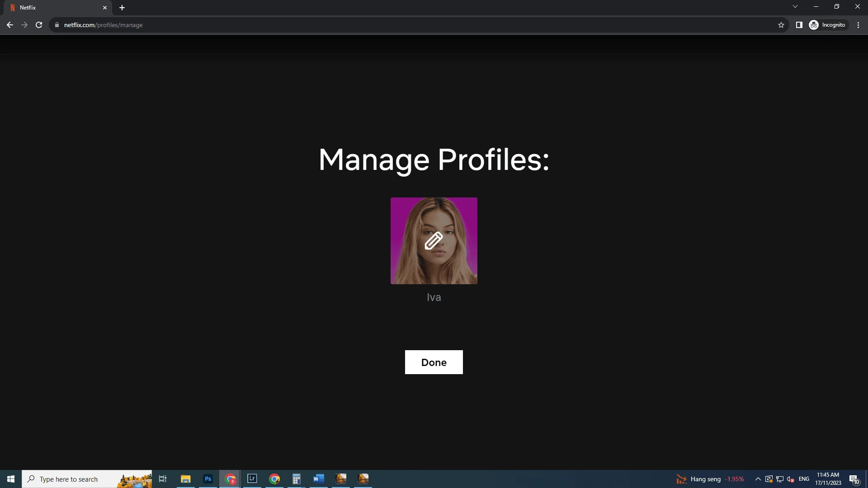Open Hang seng stock widget
Viewport: 868px width, 488px height.
[x=710, y=479]
